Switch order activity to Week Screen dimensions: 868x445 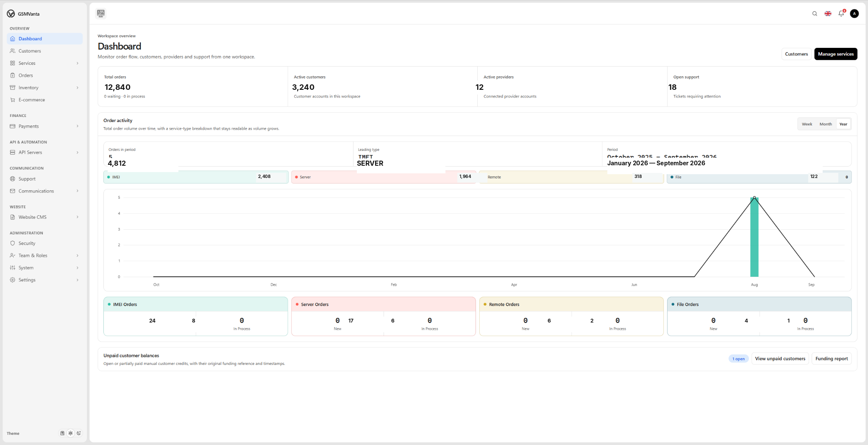(807, 124)
